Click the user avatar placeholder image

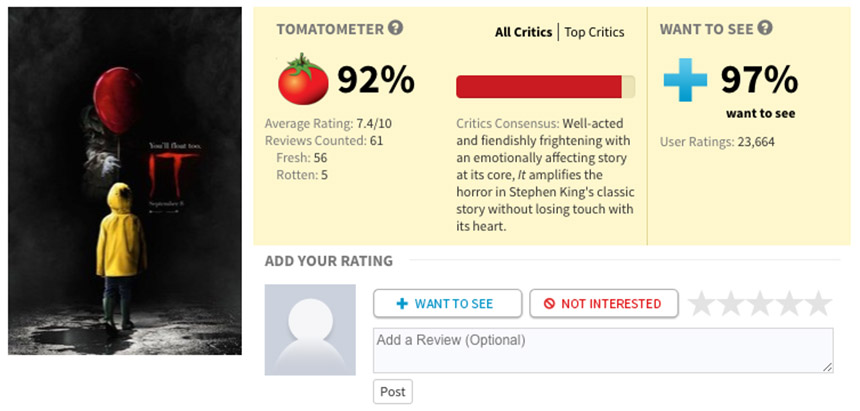click(310, 330)
